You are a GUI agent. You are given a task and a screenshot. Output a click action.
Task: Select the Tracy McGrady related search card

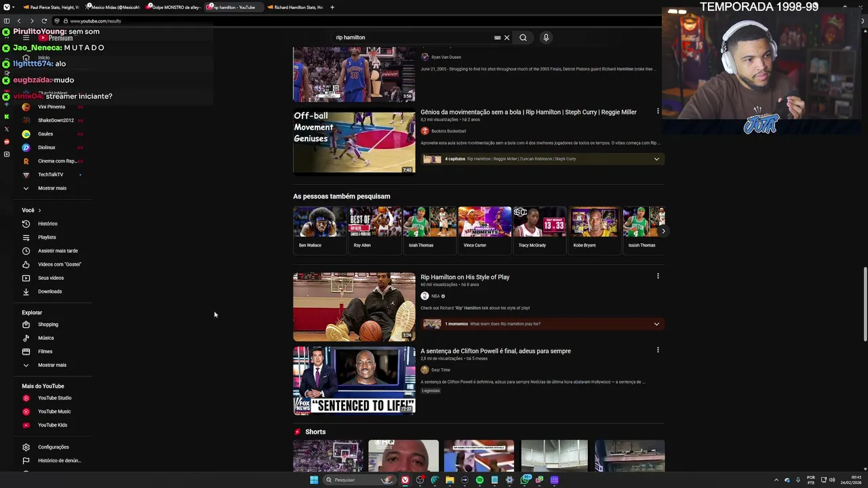coord(539,230)
